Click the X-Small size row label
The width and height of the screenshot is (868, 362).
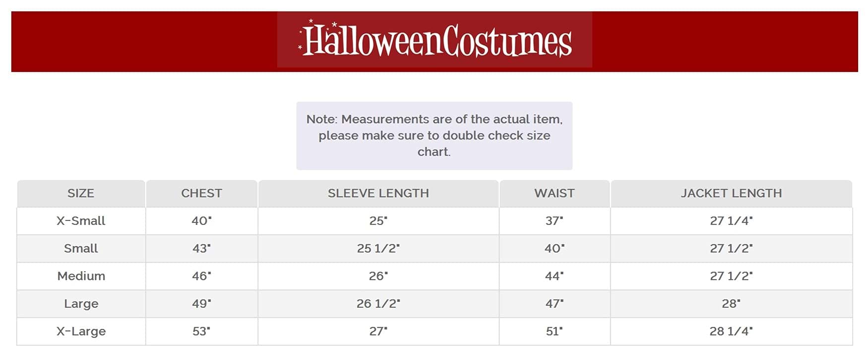(81, 221)
